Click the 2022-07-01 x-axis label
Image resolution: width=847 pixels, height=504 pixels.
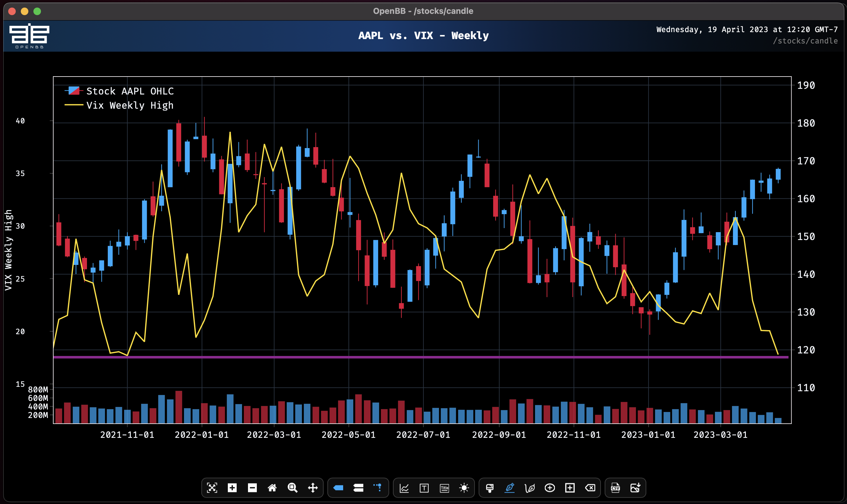tap(423, 435)
